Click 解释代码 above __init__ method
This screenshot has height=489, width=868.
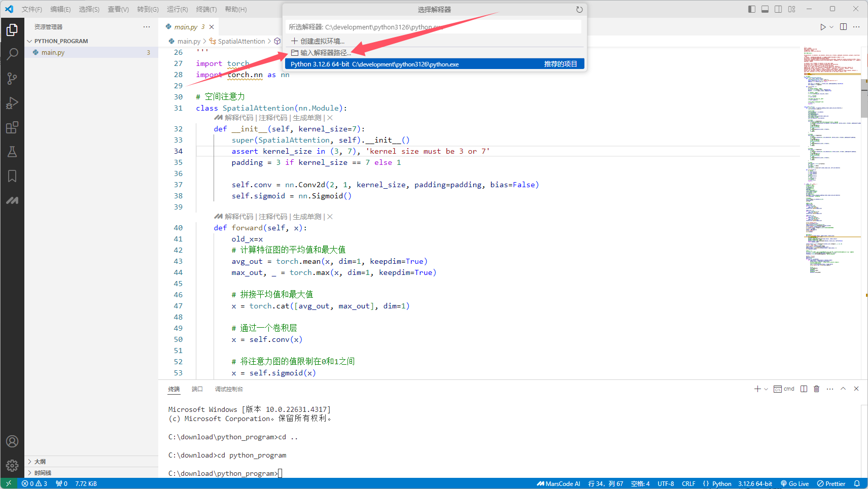click(x=239, y=118)
